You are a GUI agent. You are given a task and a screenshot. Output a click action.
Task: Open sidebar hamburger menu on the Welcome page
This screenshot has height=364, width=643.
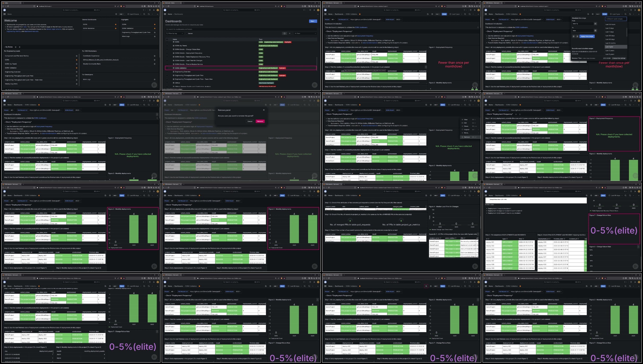5,14
